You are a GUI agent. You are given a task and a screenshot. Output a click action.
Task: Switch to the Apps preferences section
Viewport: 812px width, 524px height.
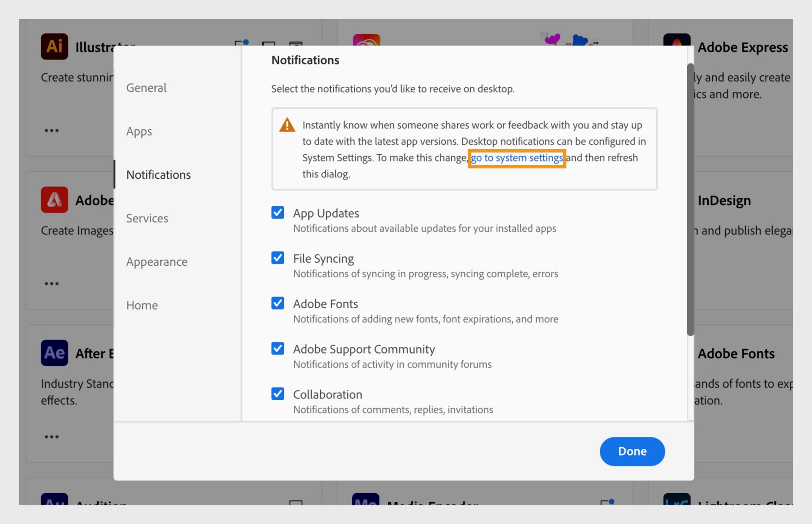coord(139,131)
